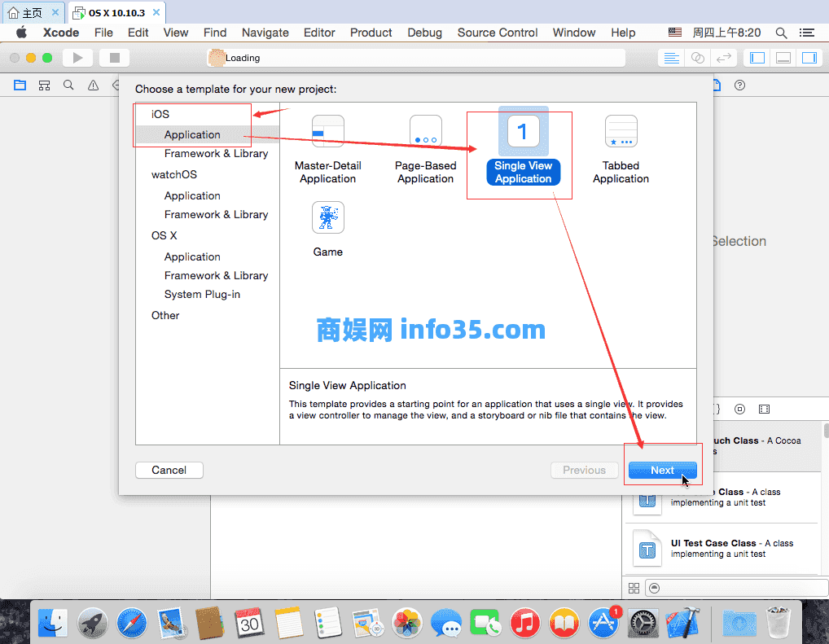Show the Media library icon

764,410
